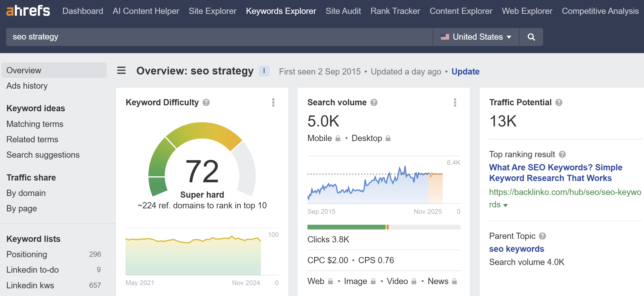Click the Traffic Potential help icon
Image resolution: width=644 pixels, height=296 pixels.
[558, 102]
